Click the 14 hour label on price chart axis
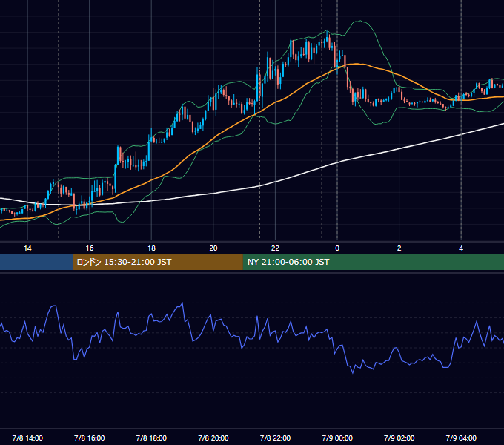Image resolution: width=504 pixels, height=445 pixels. (27, 248)
